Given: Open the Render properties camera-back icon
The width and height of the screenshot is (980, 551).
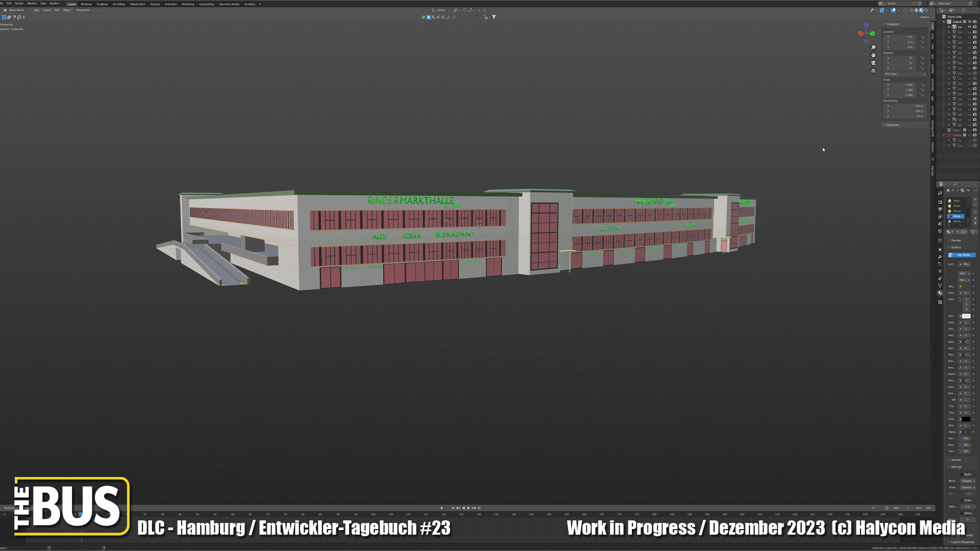Looking at the screenshot, I should click(940, 202).
